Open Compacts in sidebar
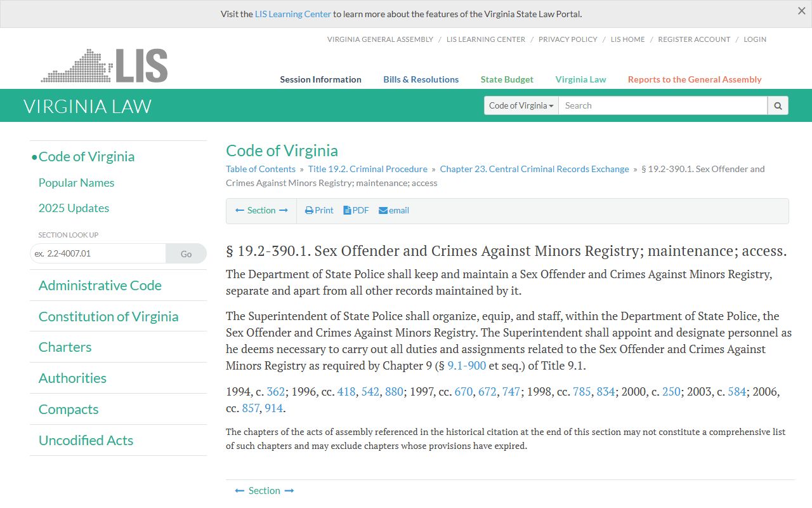 pyautogui.click(x=69, y=409)
